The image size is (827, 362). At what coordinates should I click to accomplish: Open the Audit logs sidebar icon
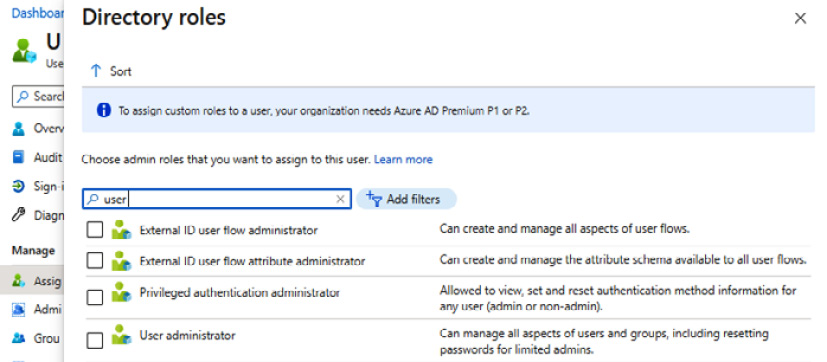(x=18, y=157)
